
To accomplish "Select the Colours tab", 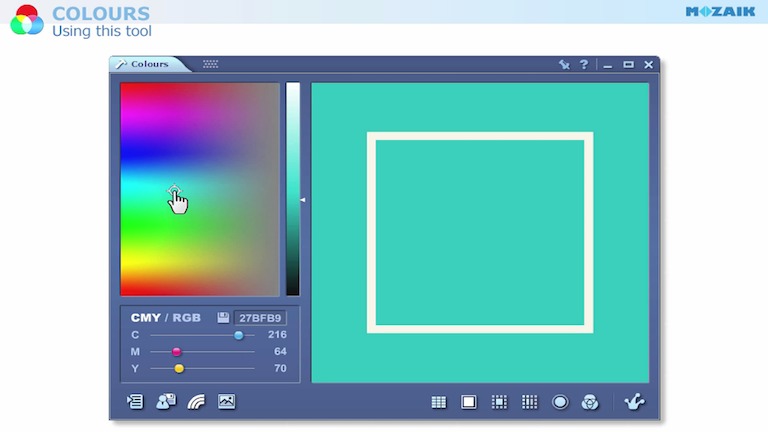I will pyautogui.click(x=149, y=64).
